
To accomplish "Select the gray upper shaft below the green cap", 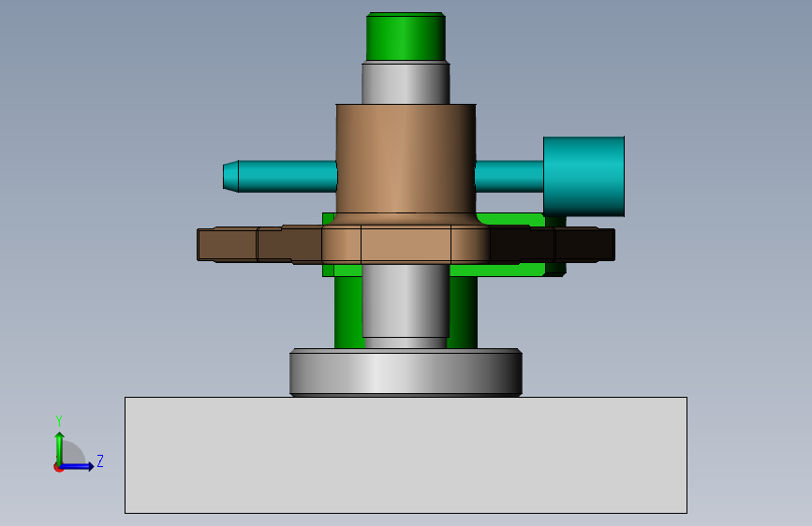I will (x=406, y=83).
